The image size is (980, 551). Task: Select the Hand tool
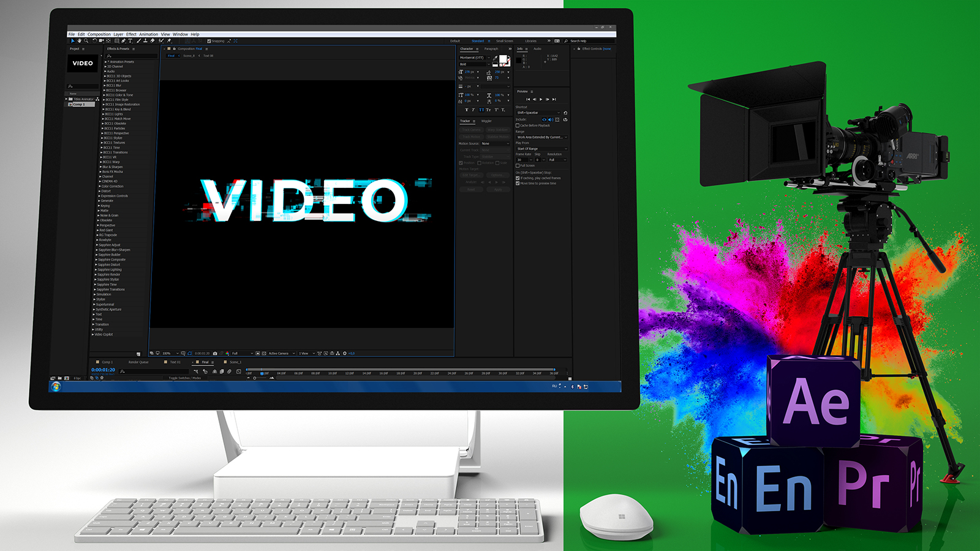click(x=79, y=41)
